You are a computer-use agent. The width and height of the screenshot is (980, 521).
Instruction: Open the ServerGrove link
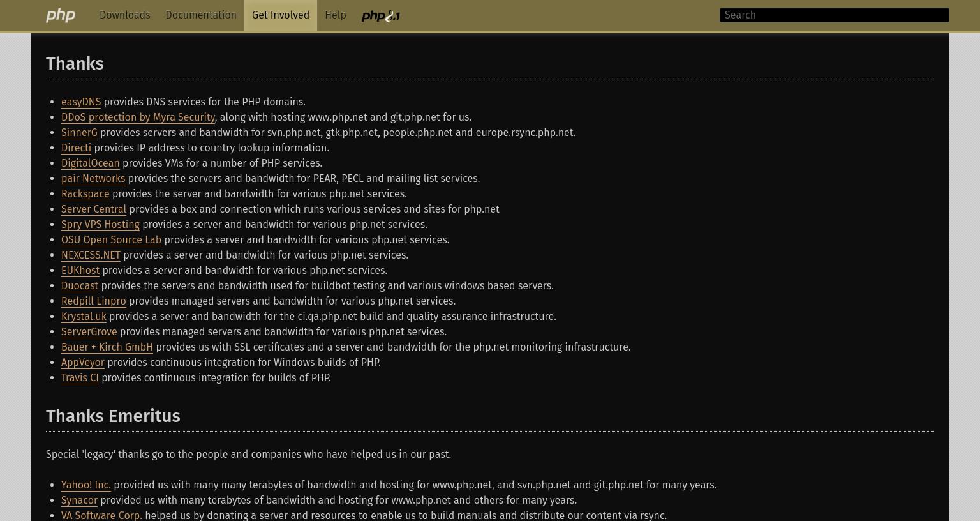pos(89,332)
